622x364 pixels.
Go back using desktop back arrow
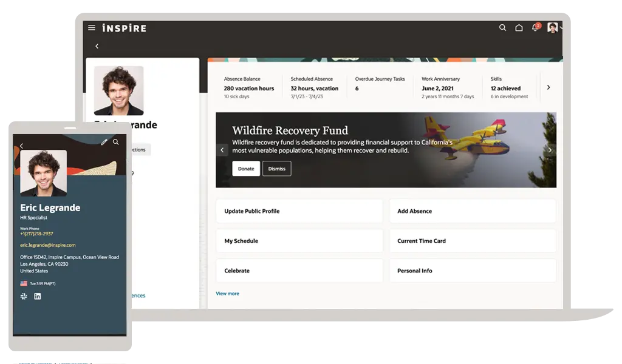[x=97, y=46]
